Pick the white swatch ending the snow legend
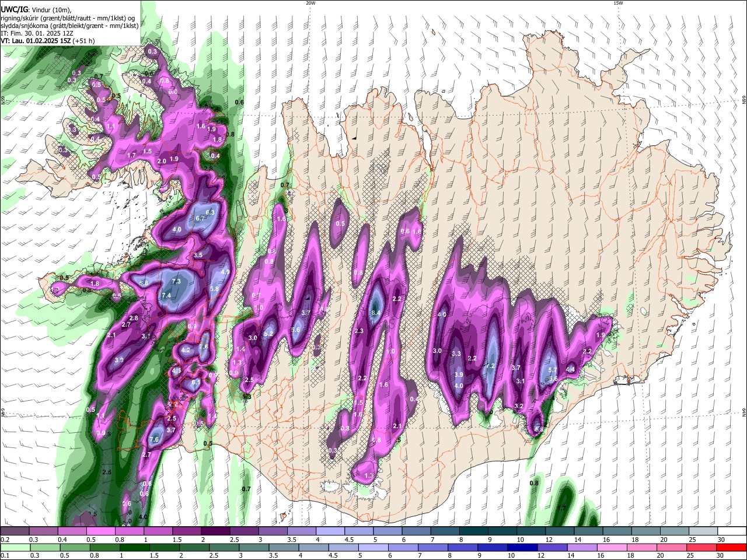 click(732, 531)
